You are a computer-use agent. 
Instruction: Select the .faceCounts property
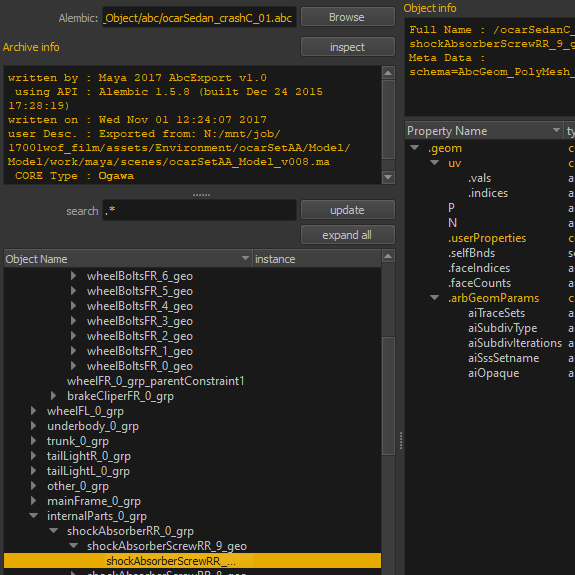tap(479, 283)
